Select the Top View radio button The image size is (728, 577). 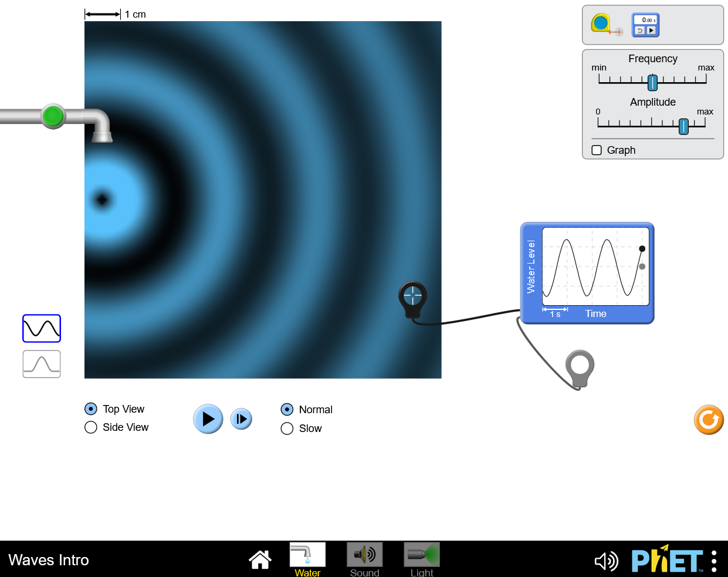click(91, 409)
